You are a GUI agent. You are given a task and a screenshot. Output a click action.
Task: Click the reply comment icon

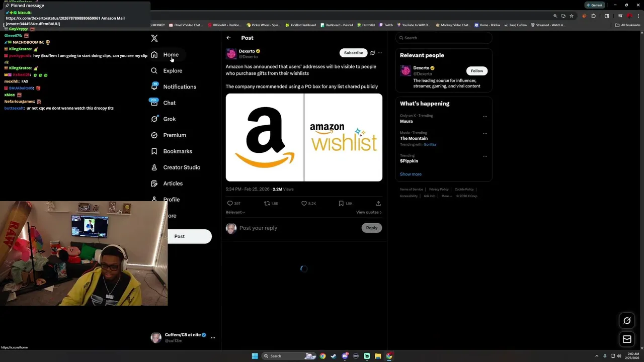pyautogui.click(x=230, y=203)
